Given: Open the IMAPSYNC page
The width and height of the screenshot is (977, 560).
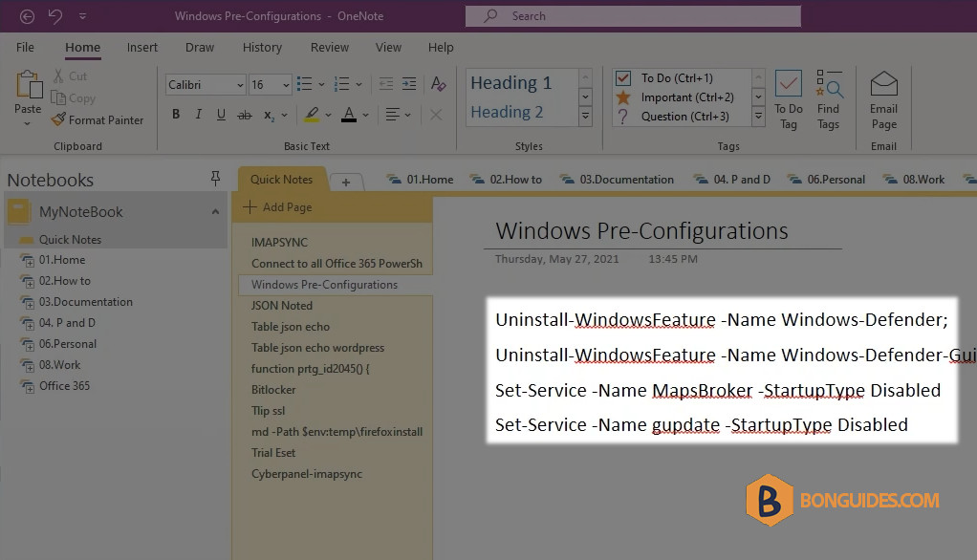Looking at the screenshot, I should coord(280,243).
